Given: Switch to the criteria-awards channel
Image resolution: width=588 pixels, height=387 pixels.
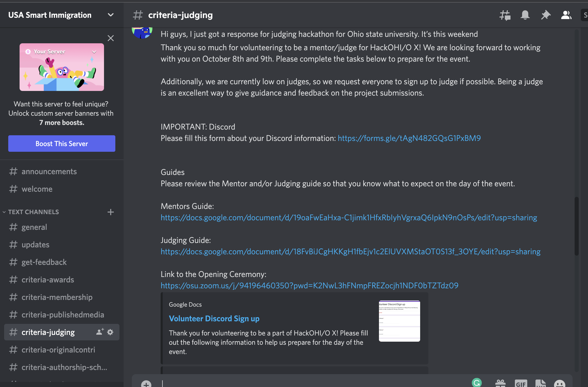Looking at the screenshot, I should 48,280.
